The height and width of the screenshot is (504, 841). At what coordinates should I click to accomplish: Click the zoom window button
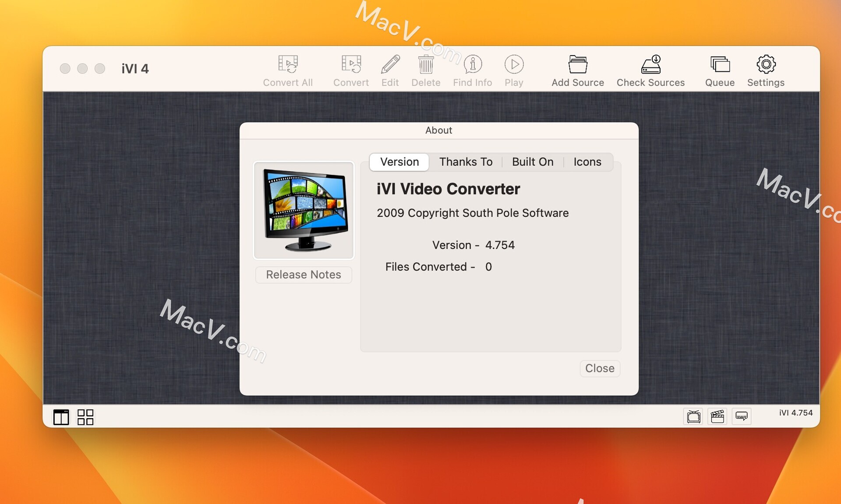[100, 69]
